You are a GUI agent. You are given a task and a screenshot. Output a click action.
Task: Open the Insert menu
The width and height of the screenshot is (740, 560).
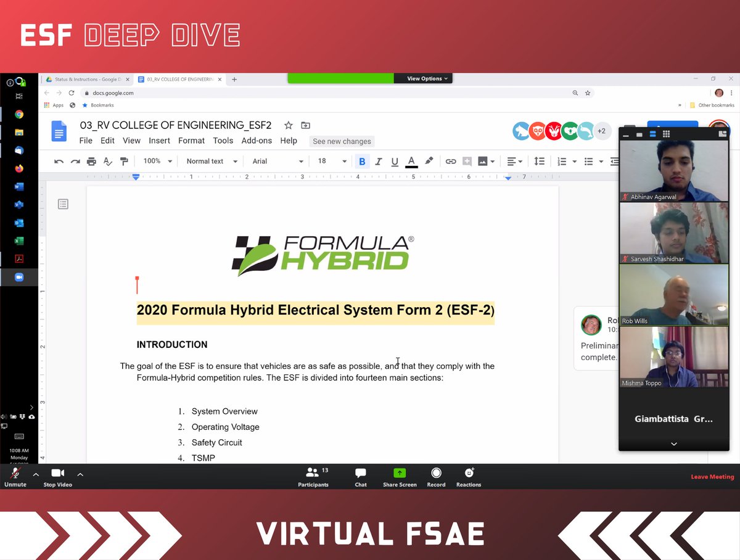[x=159, y=140]
